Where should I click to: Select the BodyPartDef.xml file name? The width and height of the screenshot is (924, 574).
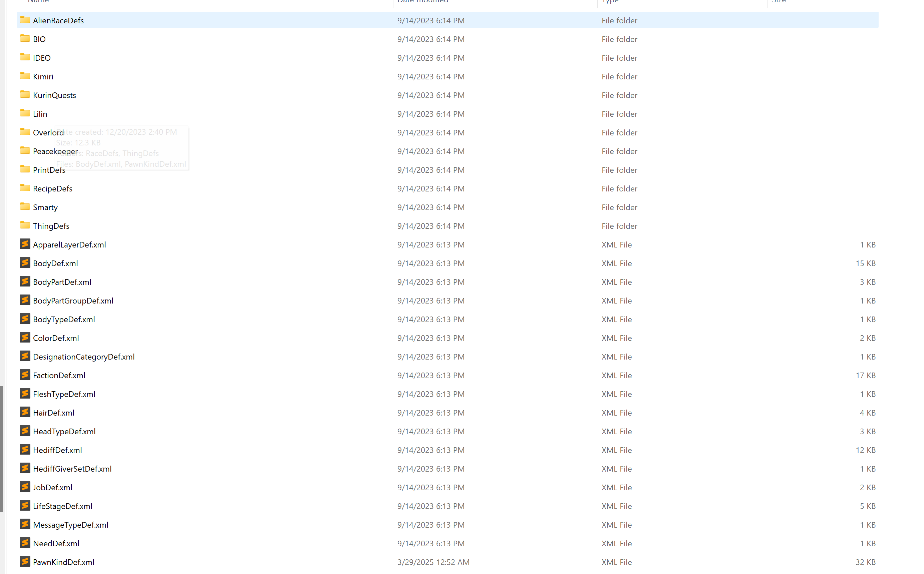62,282
